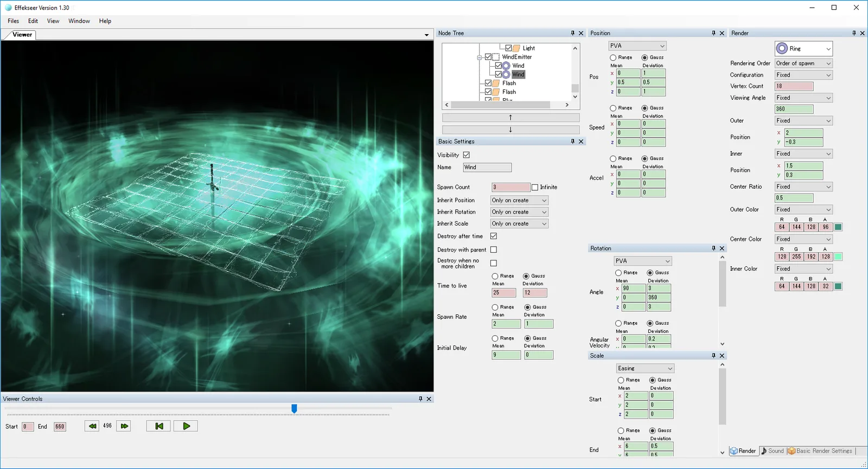Switch to Basic Render Settings tab
The height and width of the screenshot is (469, 868).
[820, 451]
